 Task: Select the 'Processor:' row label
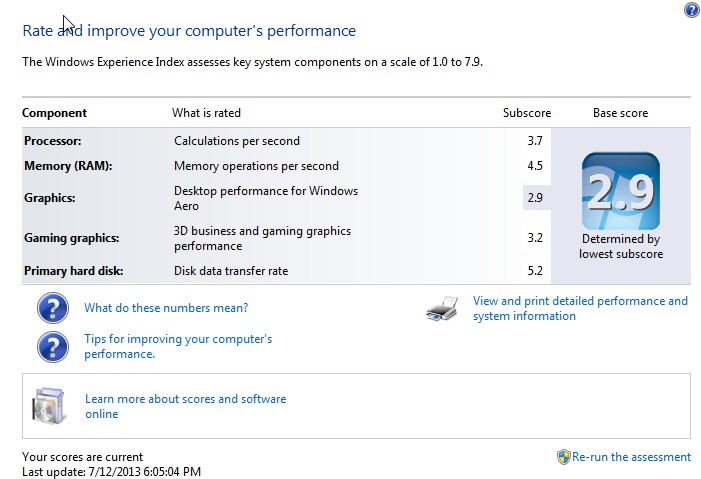coord(53,141)
